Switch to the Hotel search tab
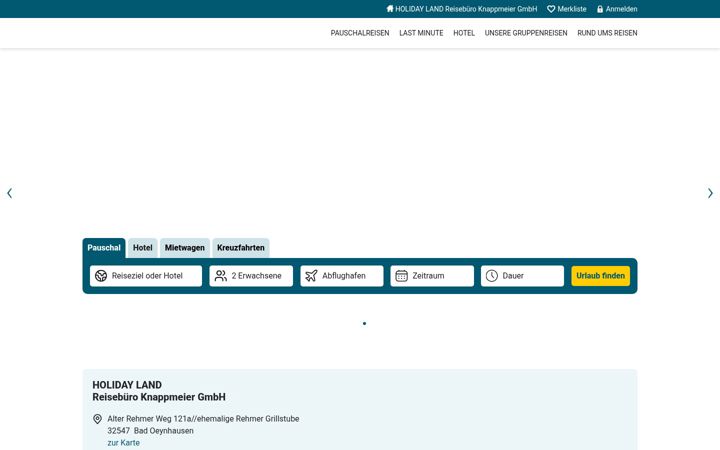The width and height of the screenshot is (720, 450). click(x=143, y=248)
